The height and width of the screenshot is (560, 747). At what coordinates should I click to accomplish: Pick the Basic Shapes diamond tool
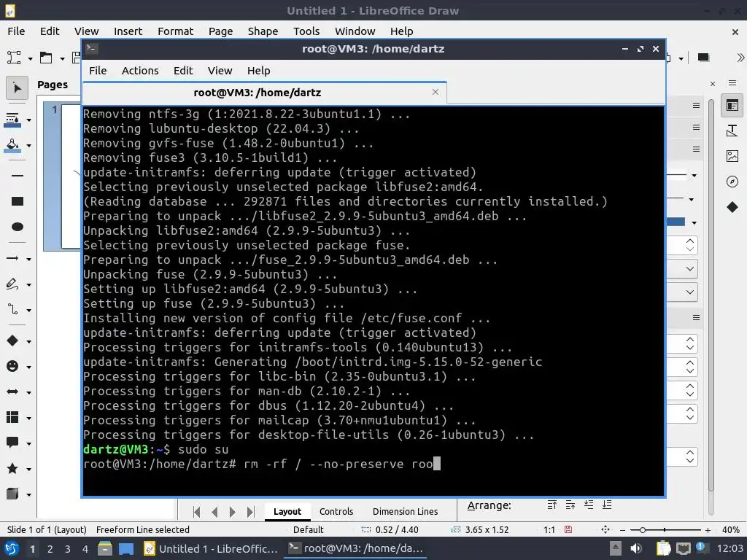coord(13,341)
